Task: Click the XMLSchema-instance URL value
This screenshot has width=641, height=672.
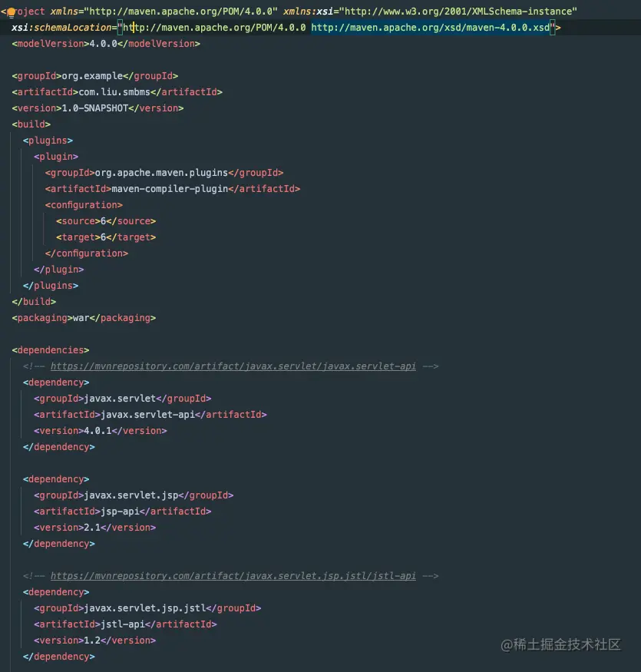Action: click(458, 12)
